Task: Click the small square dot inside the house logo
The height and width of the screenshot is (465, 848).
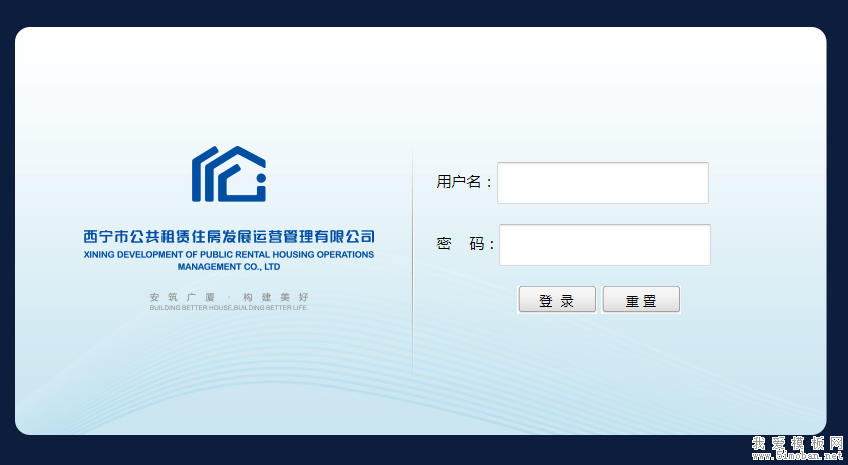Action: [261, 186]
